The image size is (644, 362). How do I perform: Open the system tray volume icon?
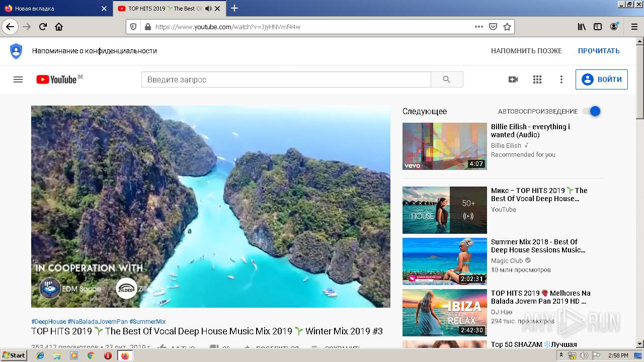click(x=584, y=355)
